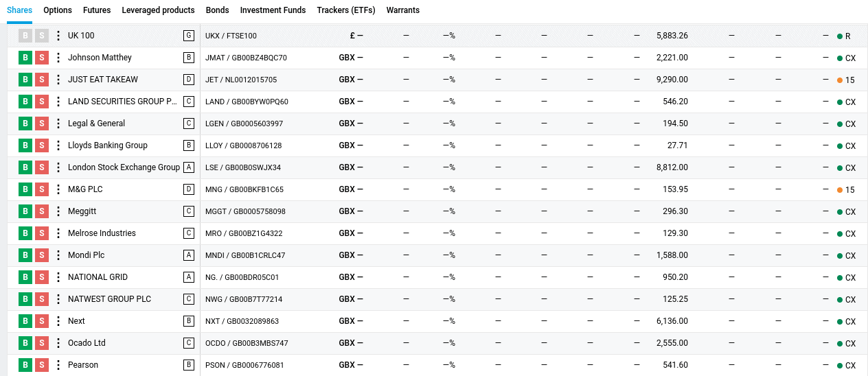Screen dimensions: 868x376
Task: Click ticker OCDO / GB00B3MBS747
Action: (247, 344)
